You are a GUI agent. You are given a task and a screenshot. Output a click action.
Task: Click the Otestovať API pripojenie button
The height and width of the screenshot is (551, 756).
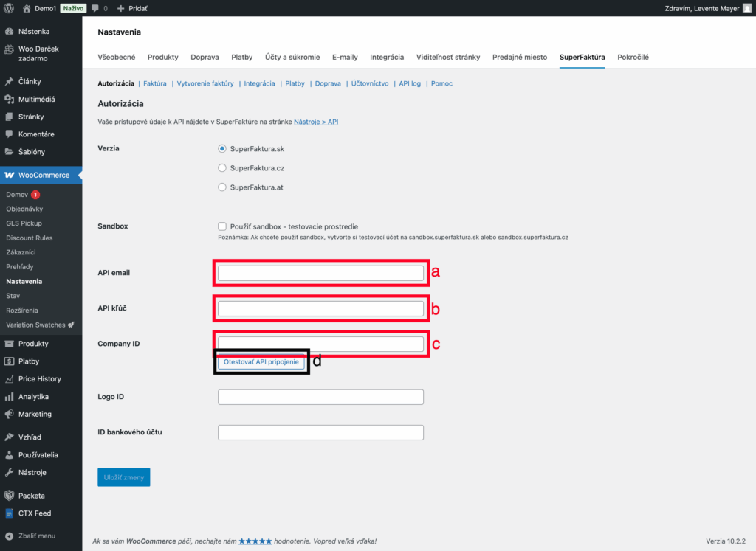261,362
